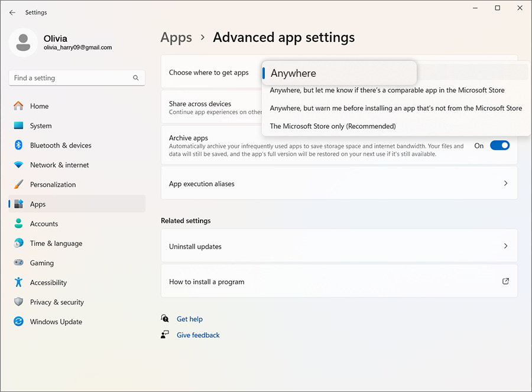Open the Gaming controller icon
This screenshot has width=532, height=392.
tap(18, 263)
